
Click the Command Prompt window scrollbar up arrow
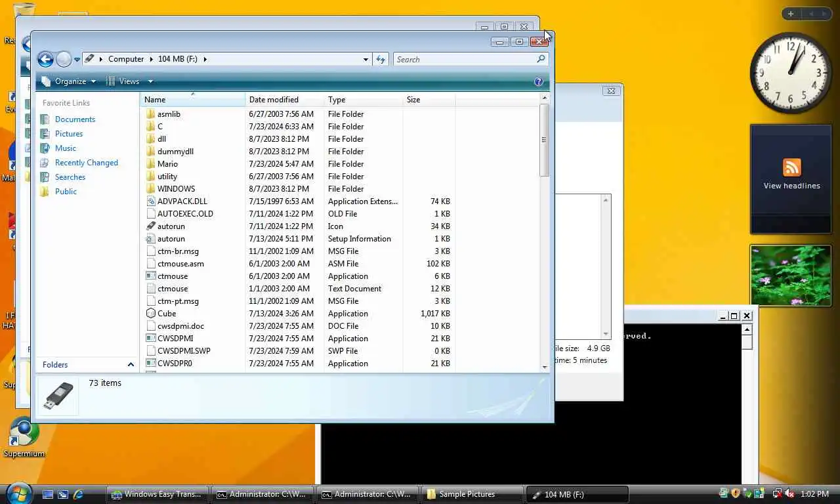(747, 329)
